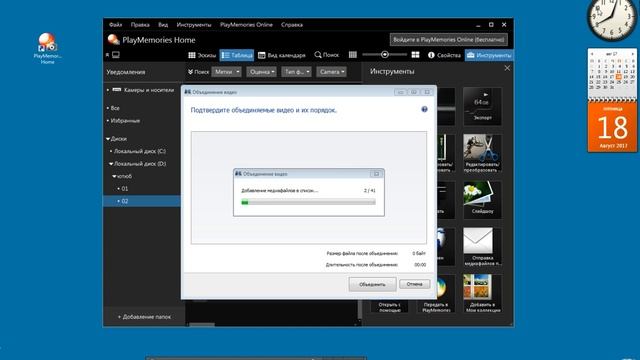Open the Camera filter dropdown
Viewport: 640px width, 360px height.
pyautogui.click(x=331, y=72)
